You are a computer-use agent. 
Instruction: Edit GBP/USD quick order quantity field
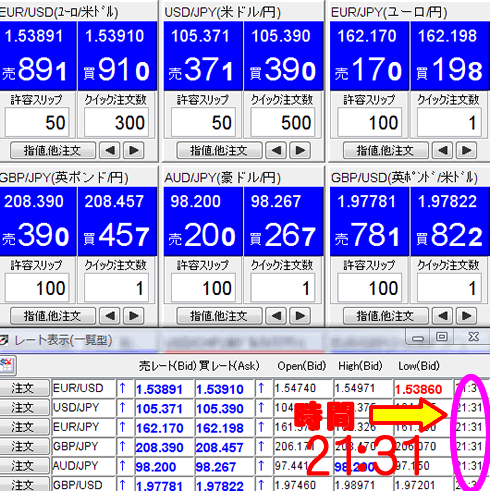tap(449, 287)
